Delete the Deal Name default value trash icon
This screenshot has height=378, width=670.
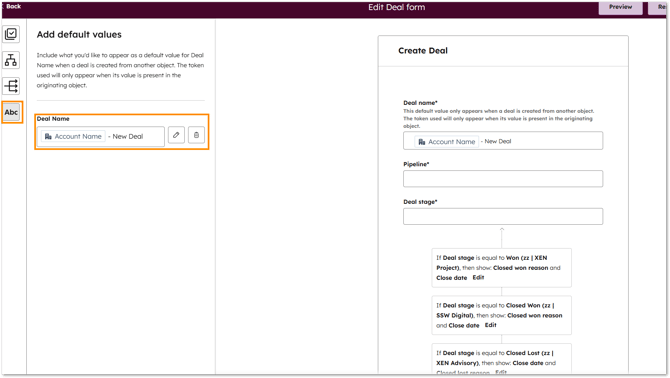click(197, 135)
